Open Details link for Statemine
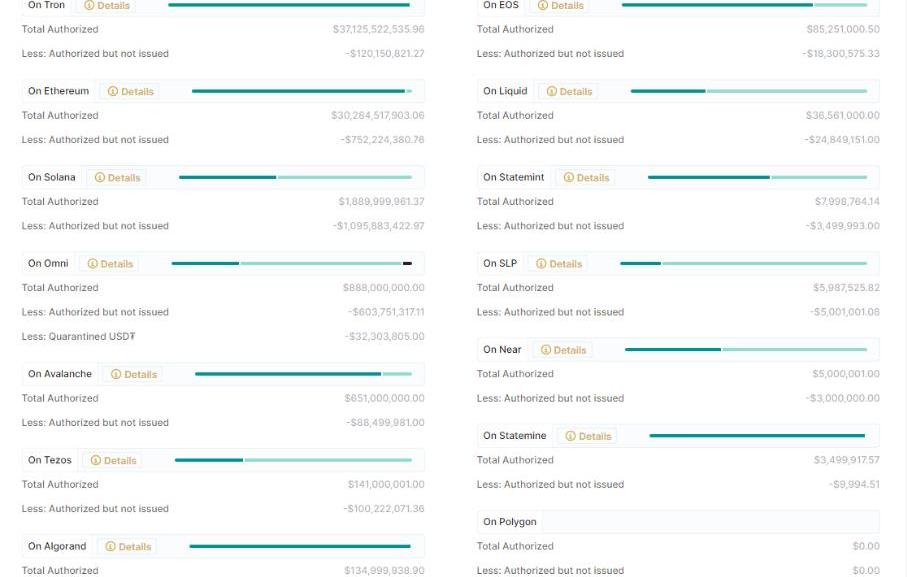Screen dimensions: 907x577 (x=588, y=436)
